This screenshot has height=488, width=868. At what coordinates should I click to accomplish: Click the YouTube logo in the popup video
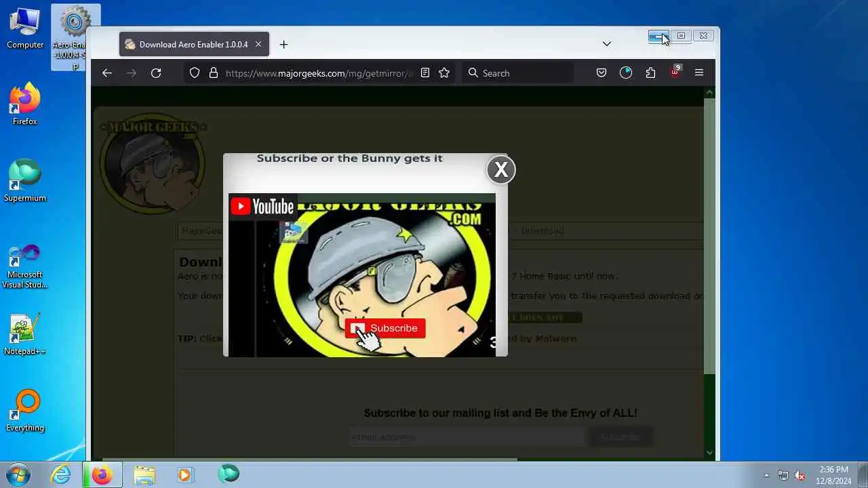262,207
